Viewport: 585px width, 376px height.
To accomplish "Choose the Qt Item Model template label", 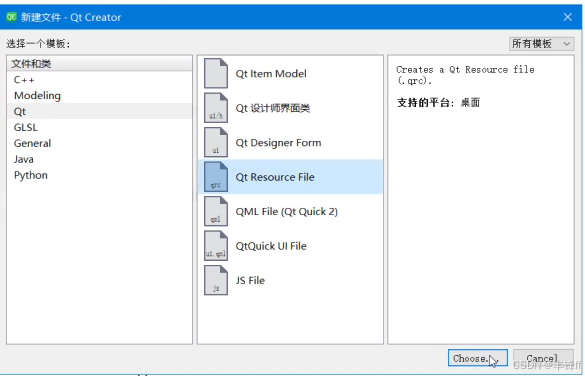I will pyautogui.click(x=271, y=73).
